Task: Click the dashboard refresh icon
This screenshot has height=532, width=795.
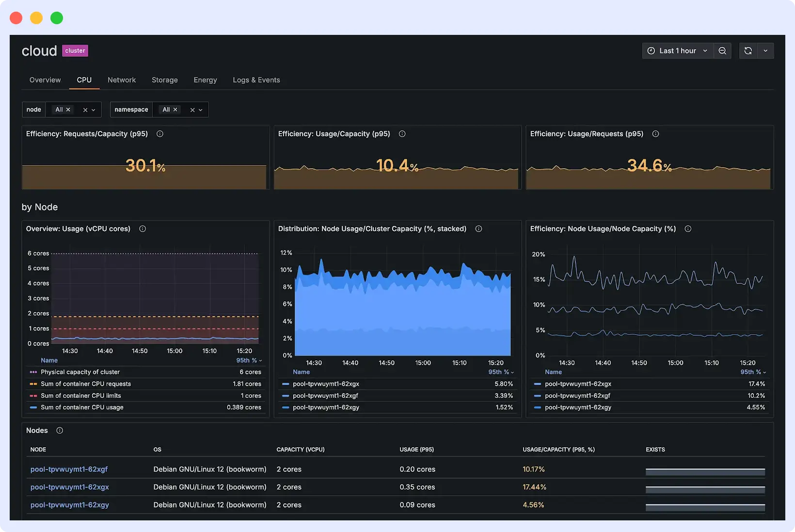Action: click(748, 50)
